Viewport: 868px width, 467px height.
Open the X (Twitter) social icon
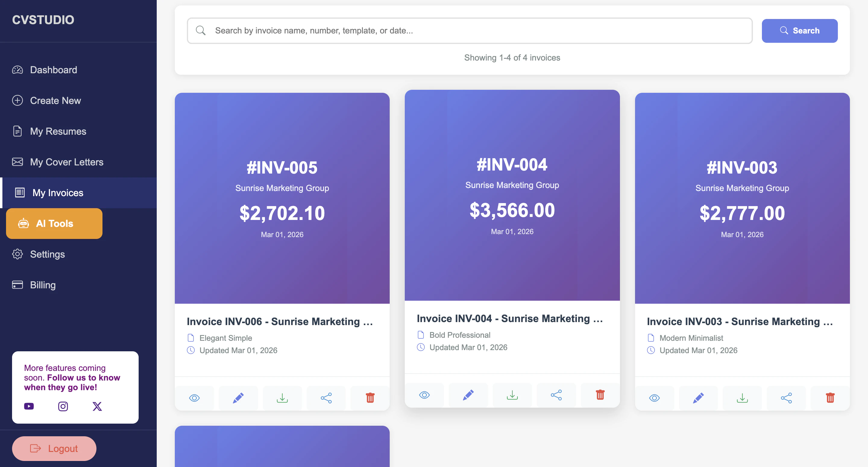click(x=97, y=406)
